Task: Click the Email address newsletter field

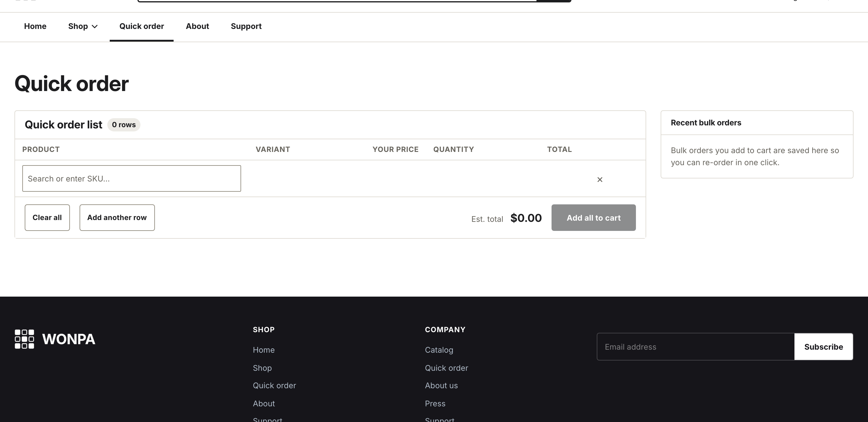Action: click(x=696, y=347)
